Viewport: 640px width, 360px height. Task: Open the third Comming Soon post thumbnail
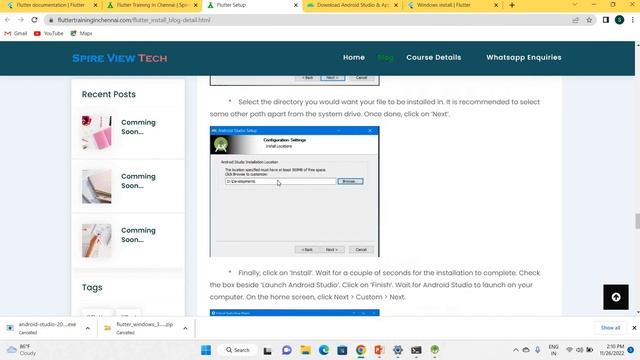pos(97,240)
